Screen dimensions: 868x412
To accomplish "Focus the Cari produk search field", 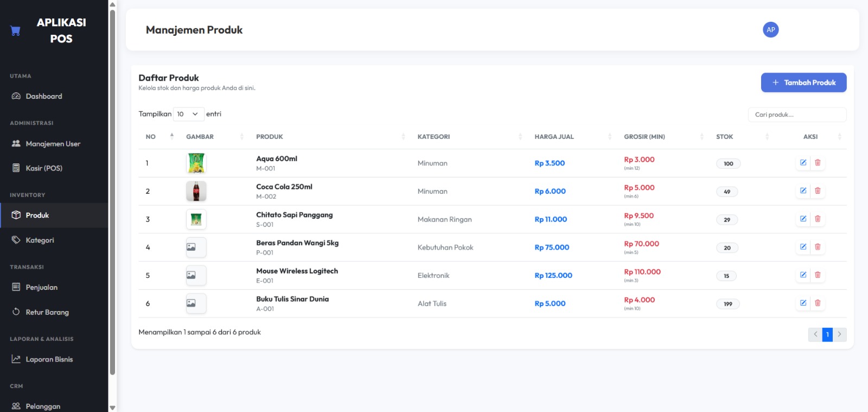I will [x=797, y=115].
